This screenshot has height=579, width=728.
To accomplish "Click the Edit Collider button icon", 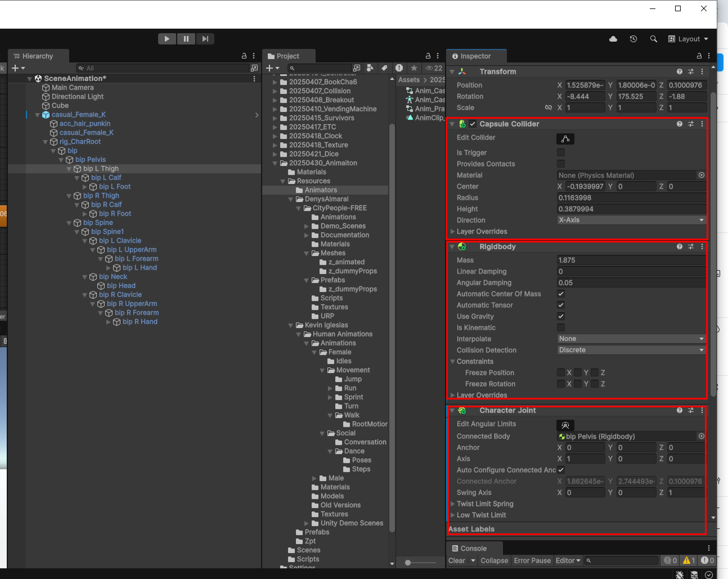I will click(x=565, y=138).
